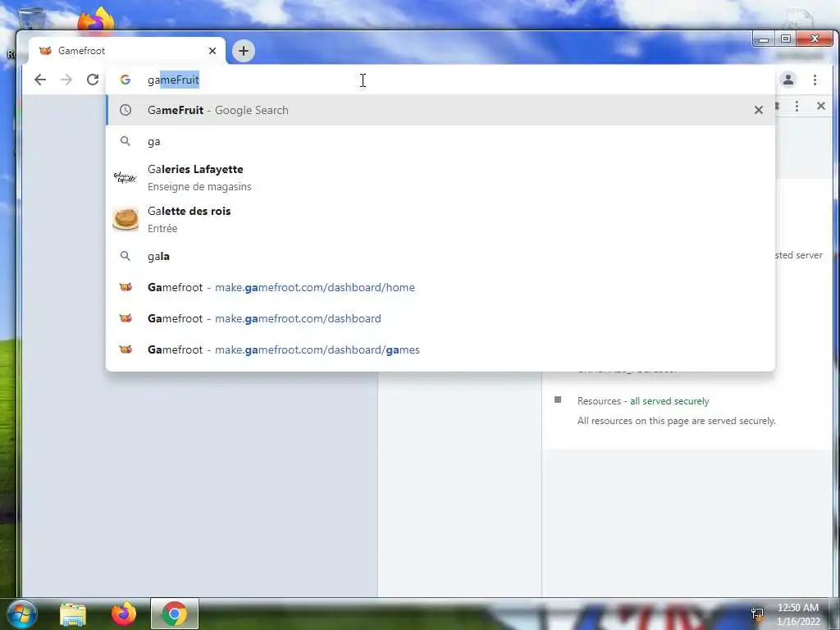Click the history clock icon of the GameFruit suggestion

pos(126,110)
